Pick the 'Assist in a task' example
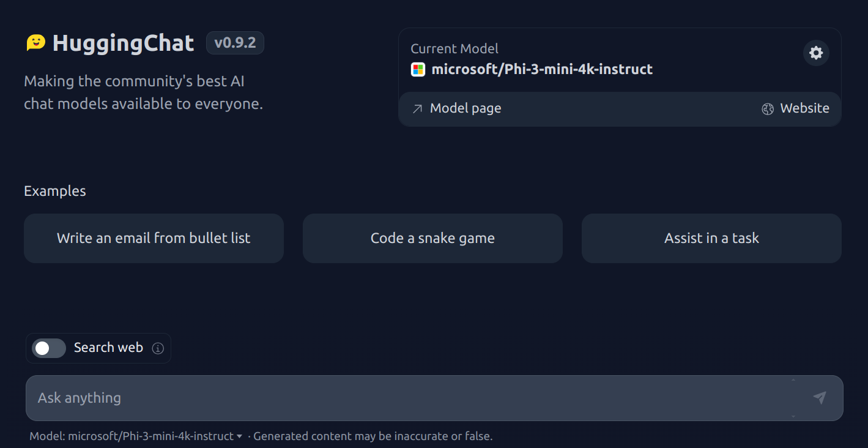 [711, 238]
